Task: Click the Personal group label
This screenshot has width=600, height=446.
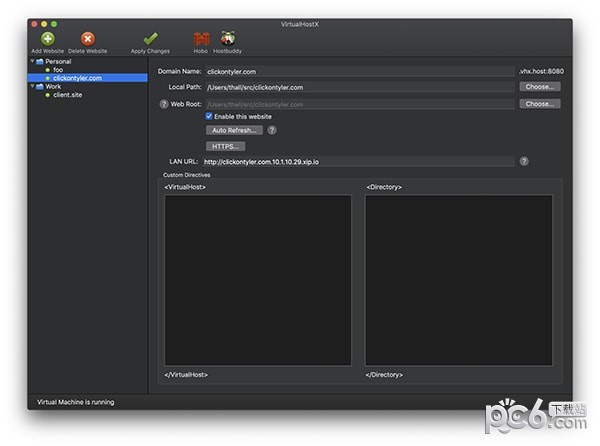Action: click(x=58, y=62)
